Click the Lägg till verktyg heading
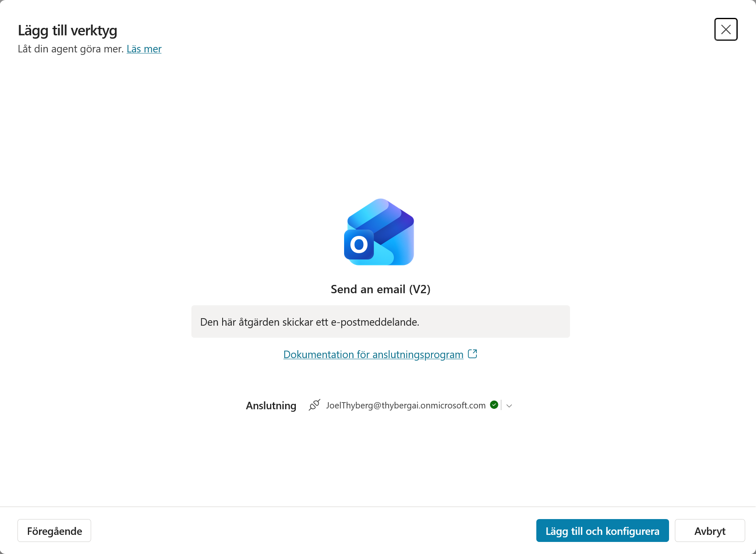 point(67,30)
